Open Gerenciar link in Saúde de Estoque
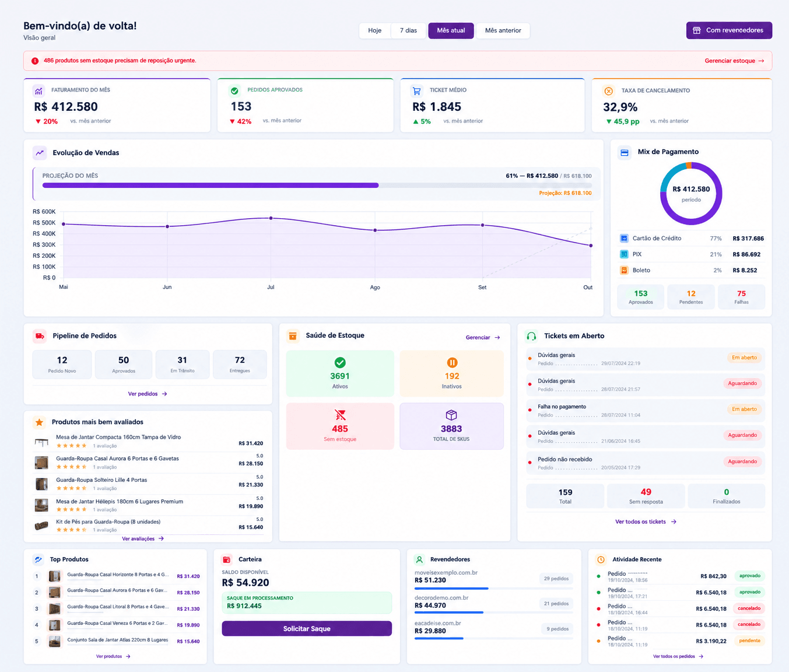Viewport: 789px width, 672px height. [x=483, y=338]
